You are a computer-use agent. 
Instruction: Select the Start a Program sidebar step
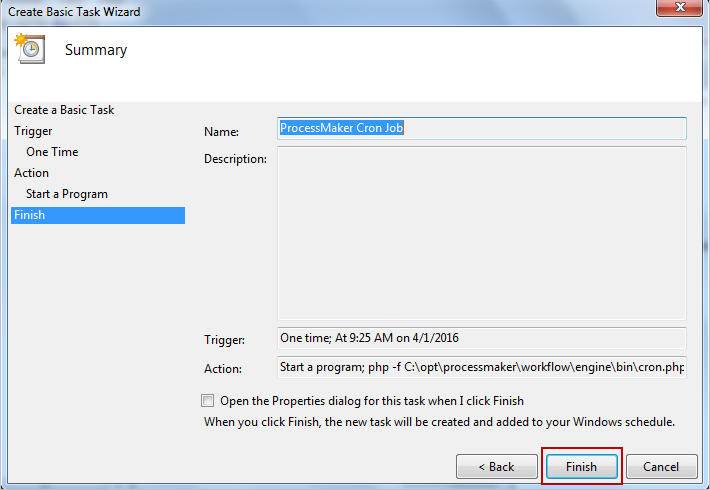[x=67, y=194]
